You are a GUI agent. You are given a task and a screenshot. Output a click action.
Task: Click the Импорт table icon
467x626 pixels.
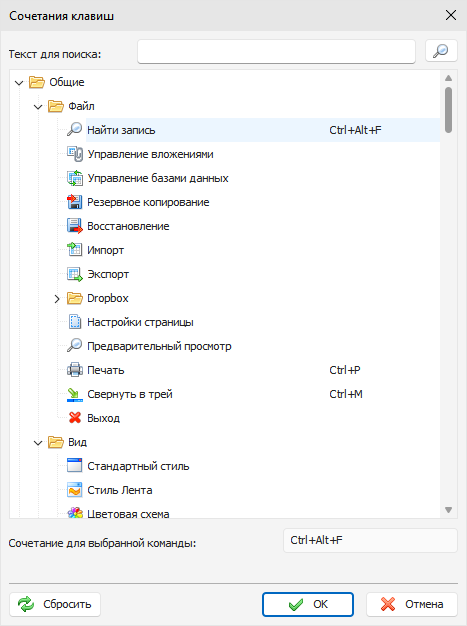tap(75, 250)
